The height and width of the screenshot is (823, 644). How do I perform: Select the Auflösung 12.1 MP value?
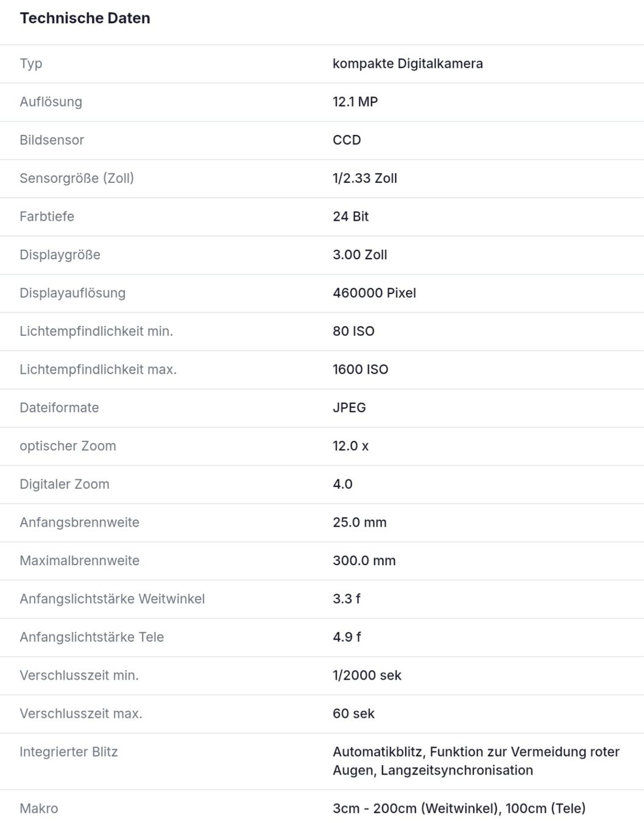[x=355, y=102]
